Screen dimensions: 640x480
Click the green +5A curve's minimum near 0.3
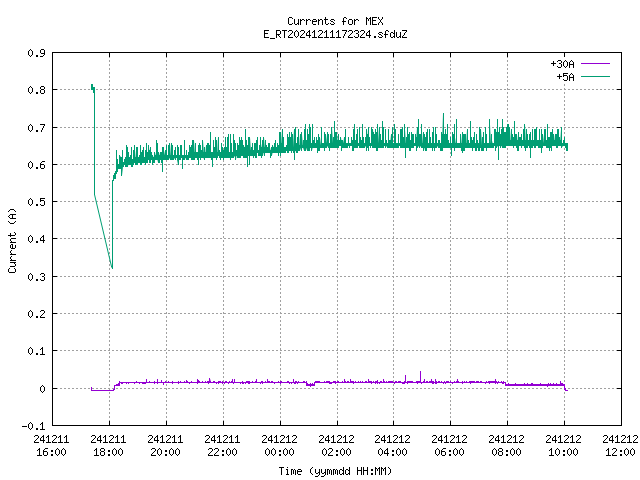click(112, 267)
